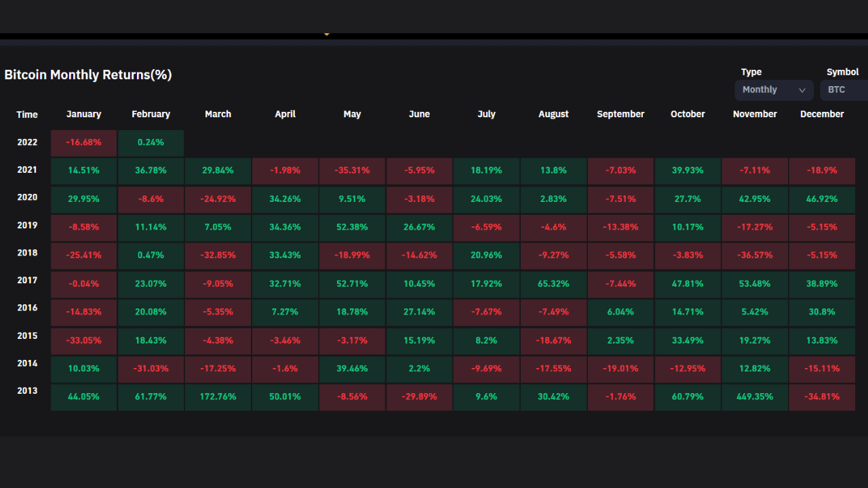Click the 0.24% cell for February 2022
Viewport: 868px width, 488px height.
[x=151, y=143]
